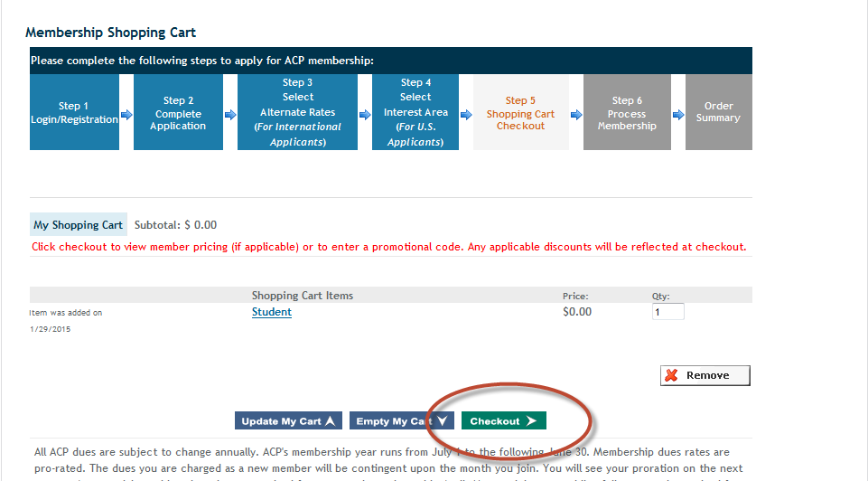The width and height of the screenshot is (868, 481).
Task: Jump to Step 6 Process Membership
Action: click(x=627, y=113)
